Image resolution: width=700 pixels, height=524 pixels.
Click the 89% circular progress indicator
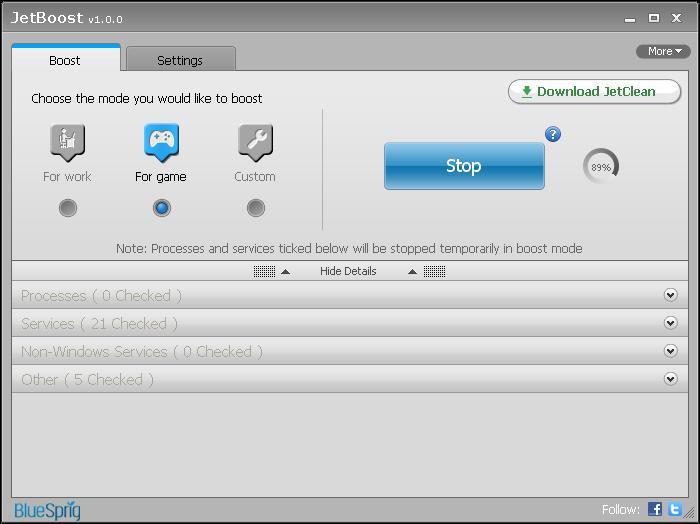pyautogui.click(x=600, y=167)
